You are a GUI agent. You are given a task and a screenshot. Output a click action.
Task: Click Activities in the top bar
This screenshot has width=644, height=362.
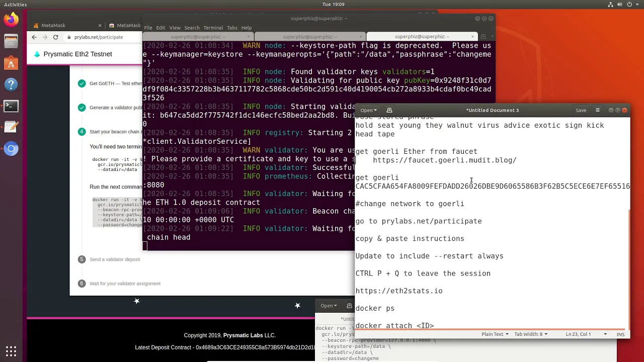click(x=16, y=5)
